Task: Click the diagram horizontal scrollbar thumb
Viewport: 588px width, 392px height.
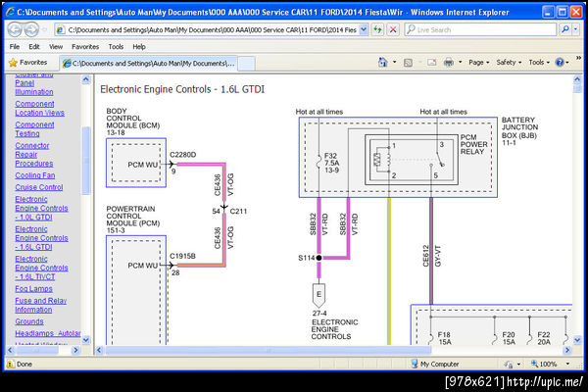Action: tap(269, 350)
